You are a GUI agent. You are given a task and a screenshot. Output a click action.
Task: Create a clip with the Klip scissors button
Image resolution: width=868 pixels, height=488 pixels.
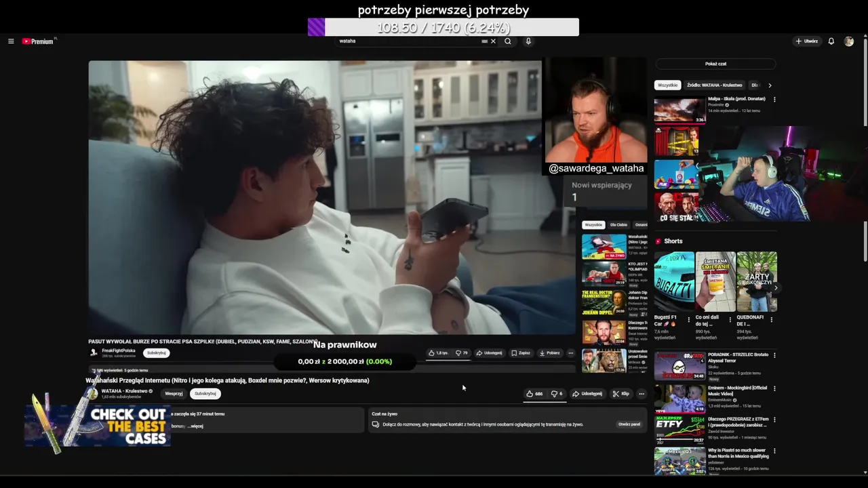pos(620,394)
